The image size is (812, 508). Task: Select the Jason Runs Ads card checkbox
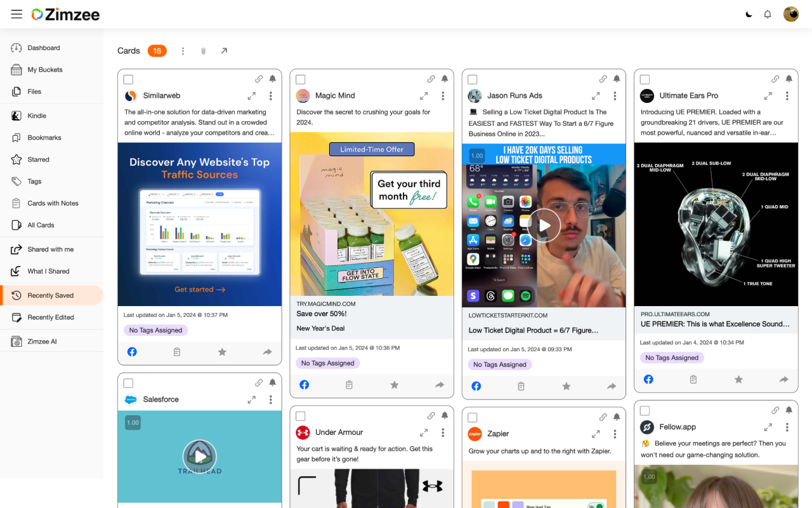(x=473, y=79)
